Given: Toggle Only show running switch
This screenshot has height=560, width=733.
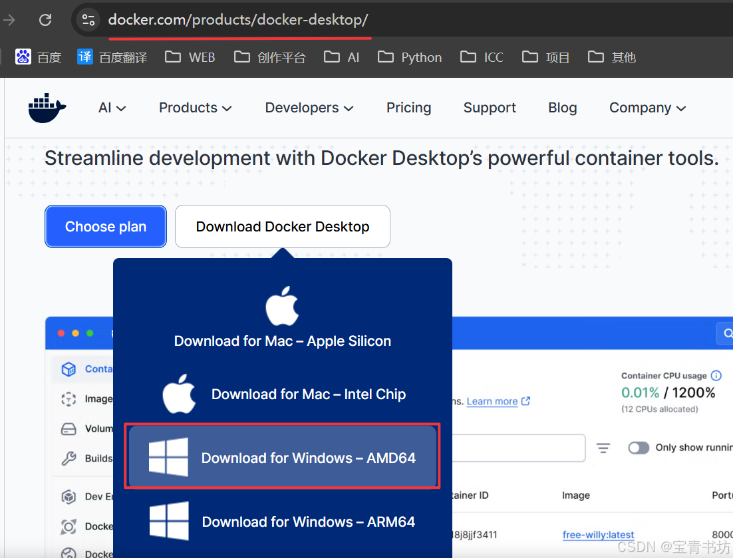Looking at the screenshot, I should coord(639,448).
